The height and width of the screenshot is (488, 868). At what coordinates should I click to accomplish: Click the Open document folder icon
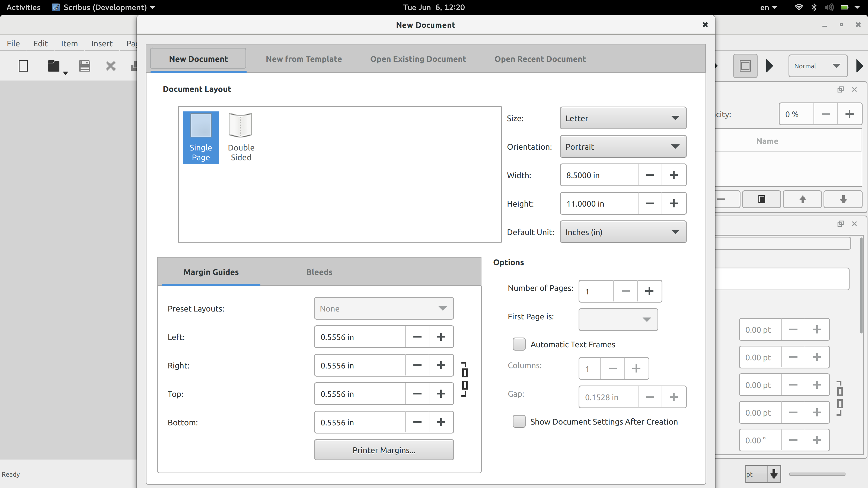pos(53,66)
